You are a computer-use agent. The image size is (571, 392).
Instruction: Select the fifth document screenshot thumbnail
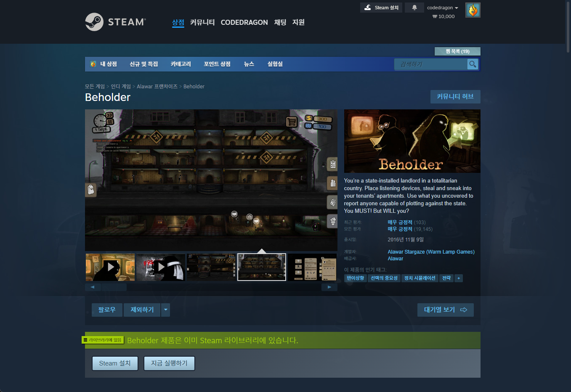coord(312,267)
